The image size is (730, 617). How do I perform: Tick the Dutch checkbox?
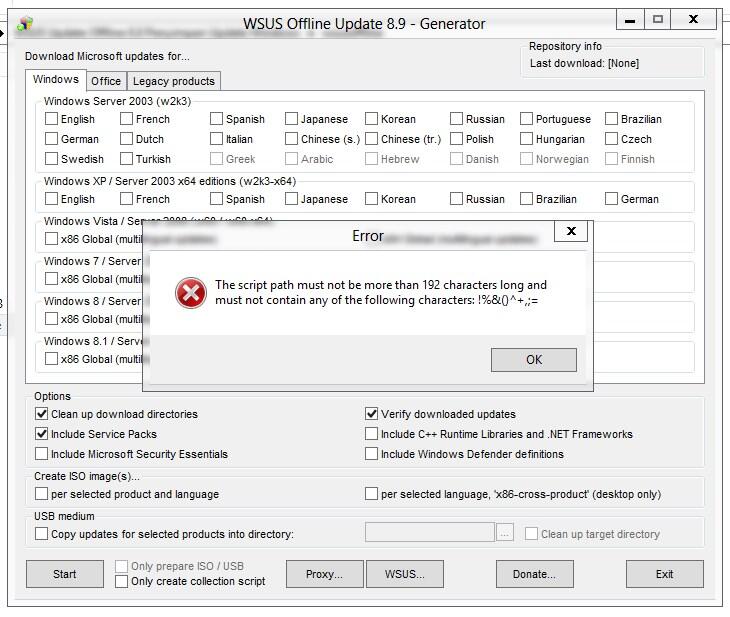[126, 139]
